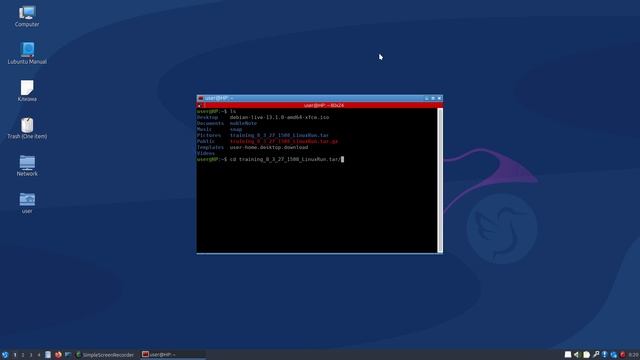Open the user home folder icon

point(27,203)
